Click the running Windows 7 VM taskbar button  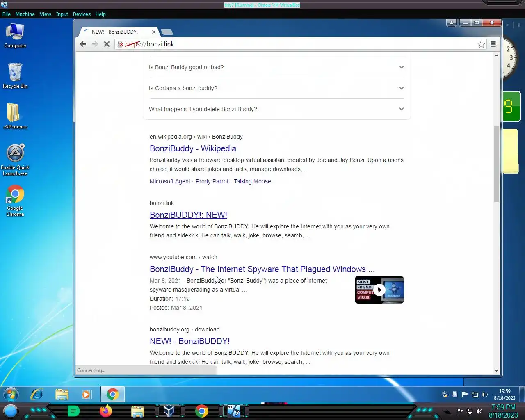point(234,411)
